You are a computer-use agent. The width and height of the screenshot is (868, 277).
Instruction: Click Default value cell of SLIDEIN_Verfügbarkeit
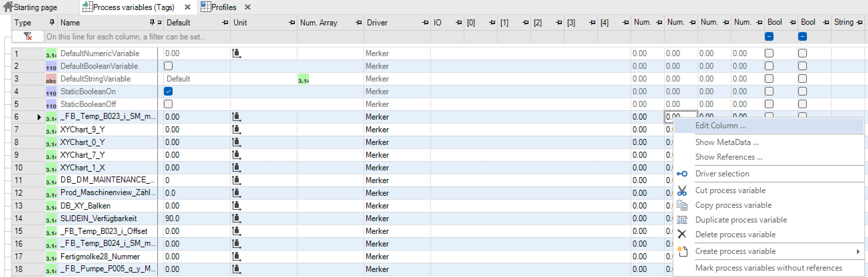coord(196,218)
